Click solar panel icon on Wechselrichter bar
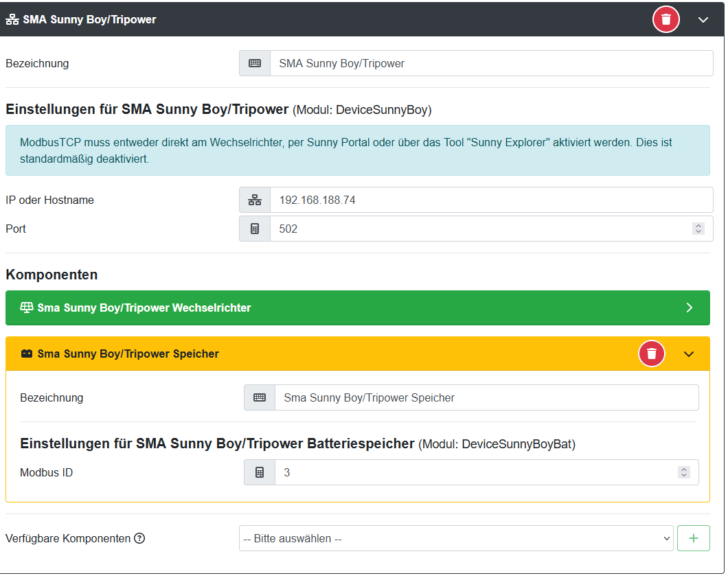This screenshot has height=578, width=728. tap(27, 308)
